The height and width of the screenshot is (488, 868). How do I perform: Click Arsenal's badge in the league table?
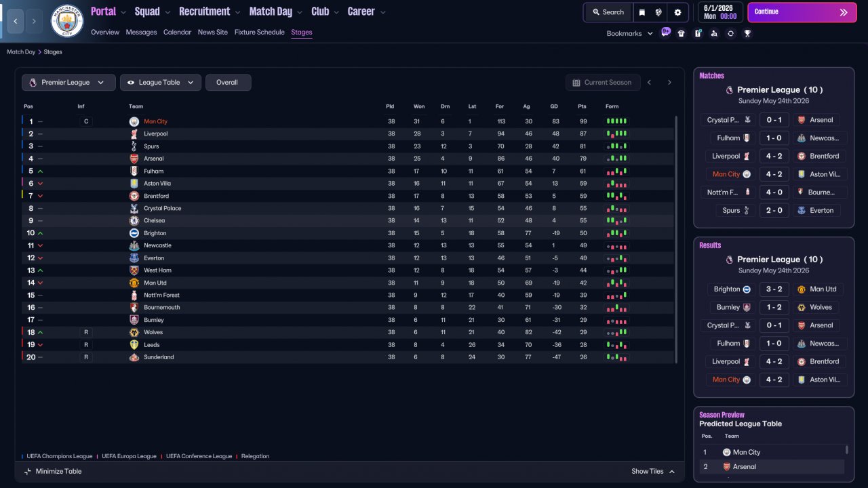pyautogui.click(x=134, y=159)
